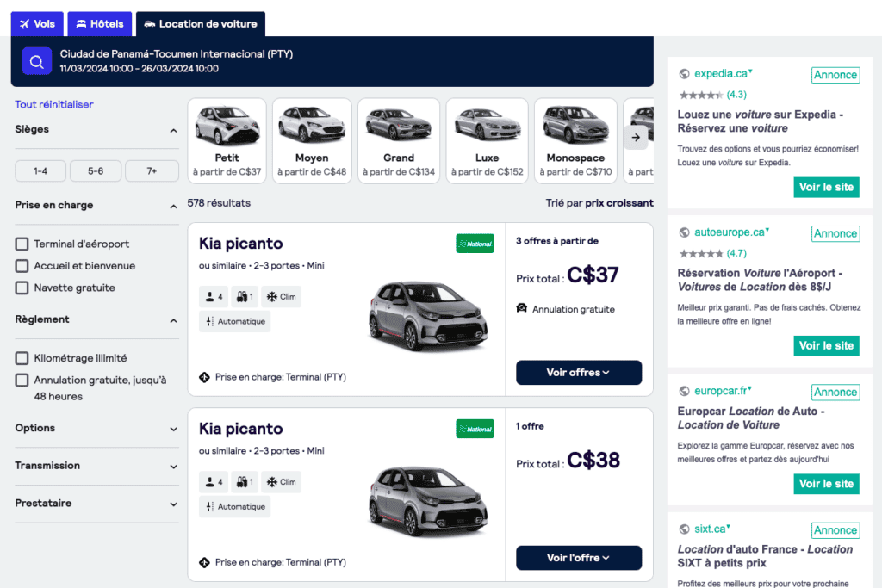The image size is (882, 588).
Task: Select the Moyen car category card
Action: [313, 139]
